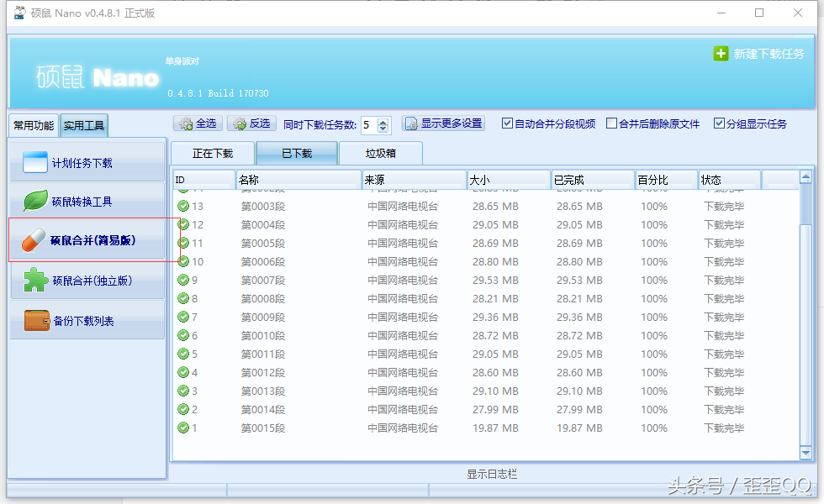The height and width of the screenshot is (504, 824).
Task: Click the 同时下载任务数 input field
Action: coord(369,125)
